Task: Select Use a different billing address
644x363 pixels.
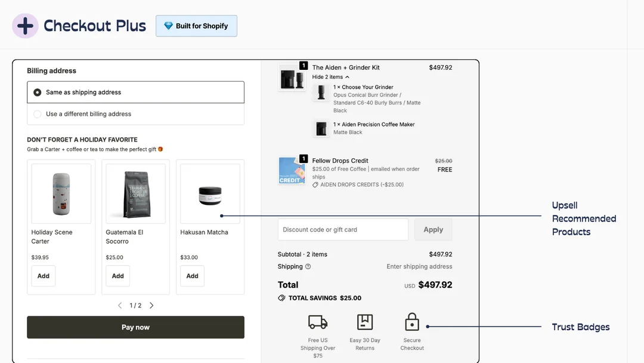Action: click(x=135, y=114)
